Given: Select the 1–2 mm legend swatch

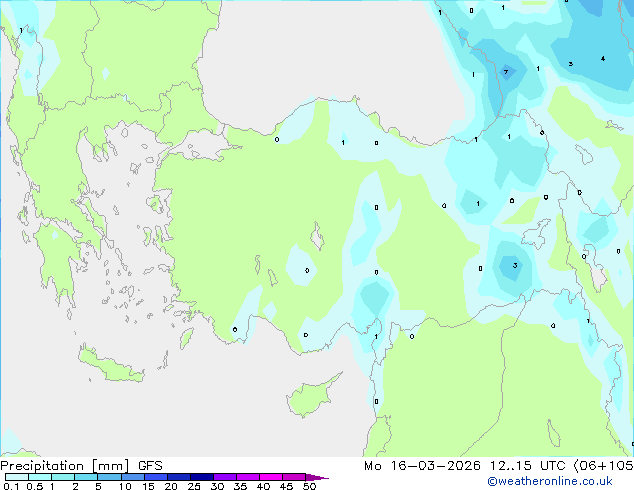Looking at the screenshot, I should [x=63, y=477].
